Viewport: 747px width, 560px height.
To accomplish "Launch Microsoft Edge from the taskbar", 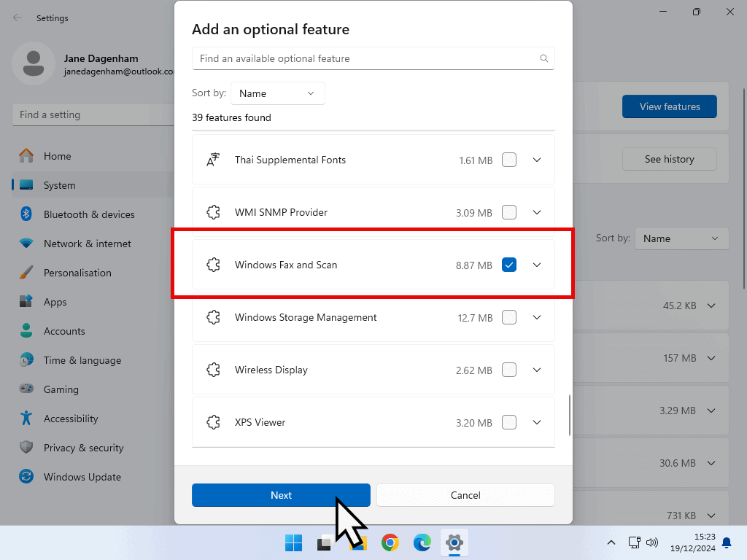I will click(x=422, y=542).
